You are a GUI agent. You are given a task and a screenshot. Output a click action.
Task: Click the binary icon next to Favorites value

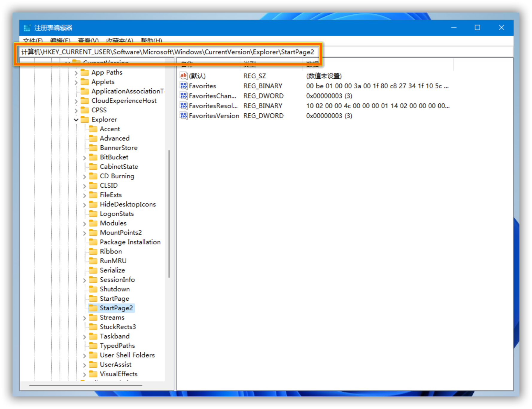click(183, 86)
